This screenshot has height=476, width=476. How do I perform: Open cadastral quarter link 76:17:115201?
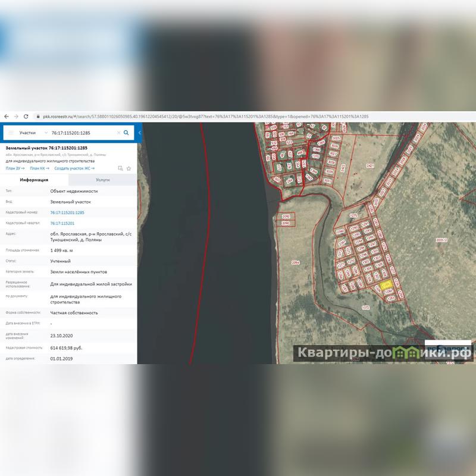(x=62, y=223)
